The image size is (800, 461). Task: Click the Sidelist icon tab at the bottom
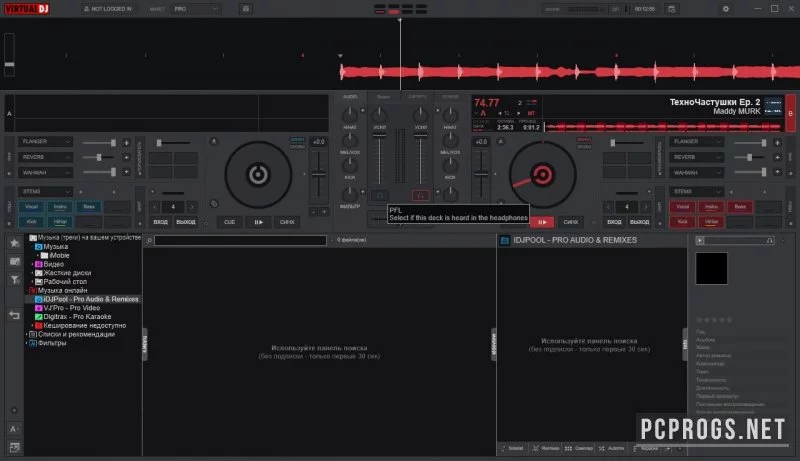tap(512, 448)
